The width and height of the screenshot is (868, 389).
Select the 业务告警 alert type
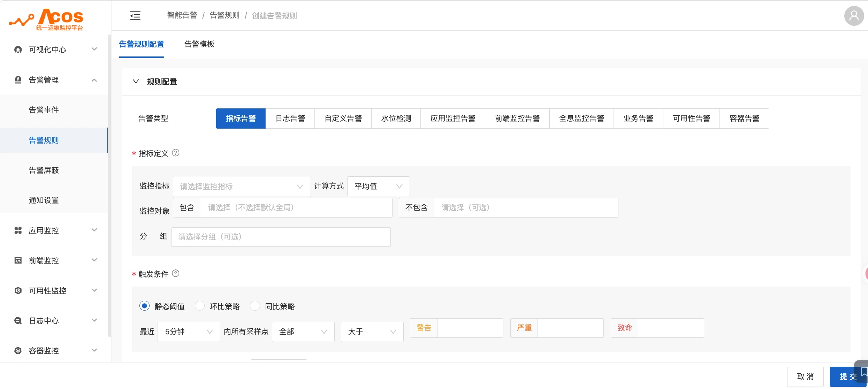coord(638,119)
